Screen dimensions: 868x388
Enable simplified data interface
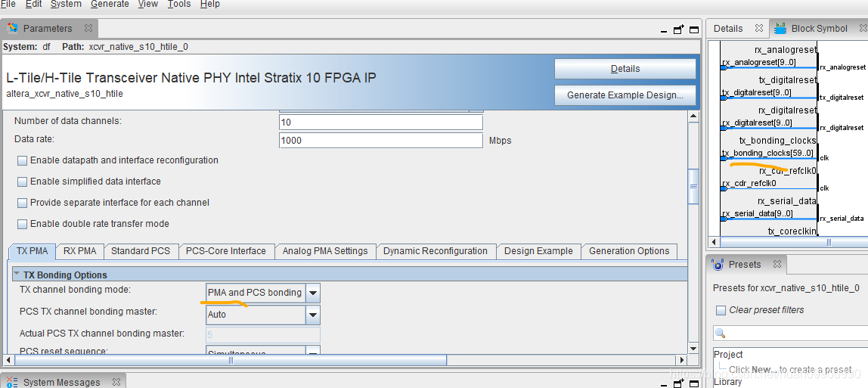(22, 182)
